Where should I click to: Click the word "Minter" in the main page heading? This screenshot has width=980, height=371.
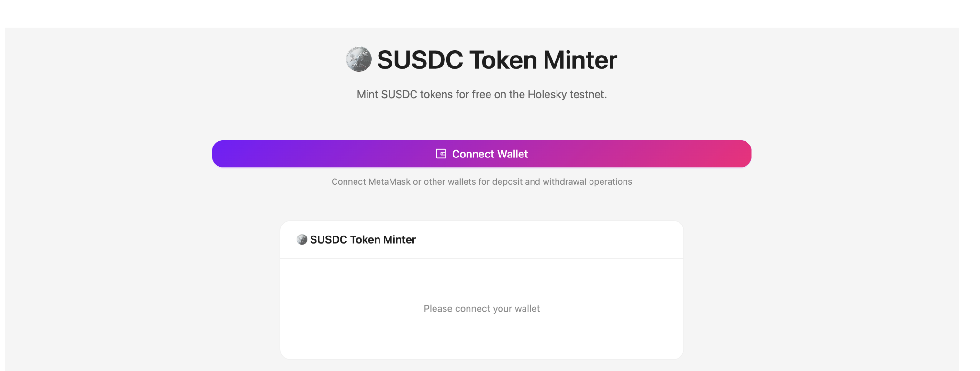point(580,60)
